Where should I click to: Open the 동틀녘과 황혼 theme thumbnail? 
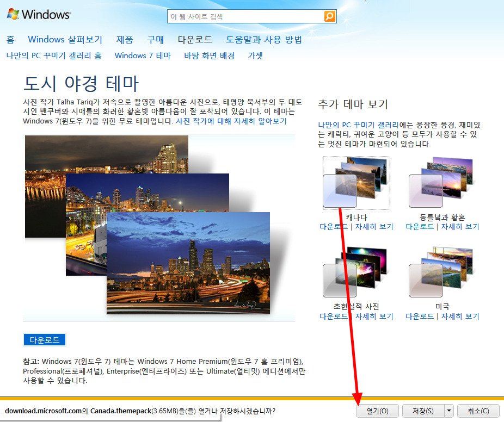click(x=442, y=183)
